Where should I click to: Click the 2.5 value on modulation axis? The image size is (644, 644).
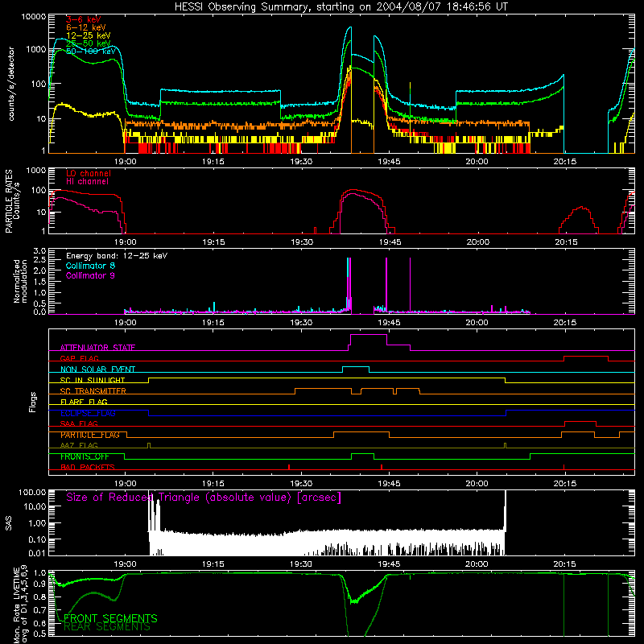point(39,260)
